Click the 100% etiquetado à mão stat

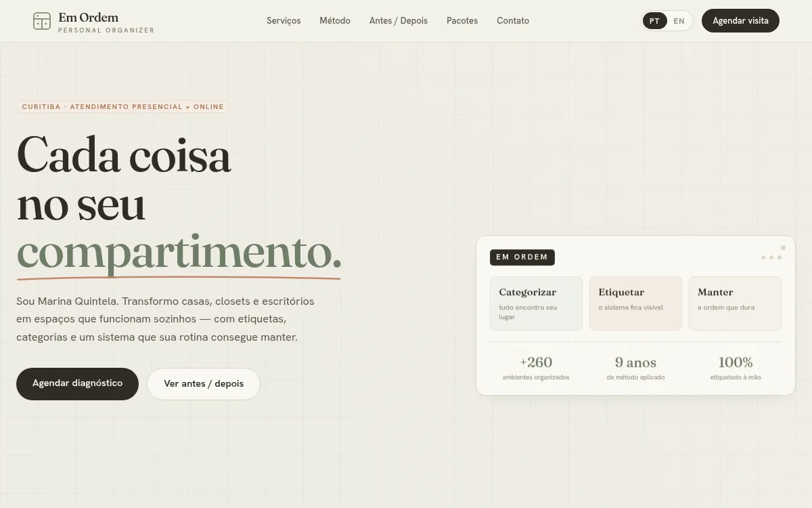[x=736, y=368]
